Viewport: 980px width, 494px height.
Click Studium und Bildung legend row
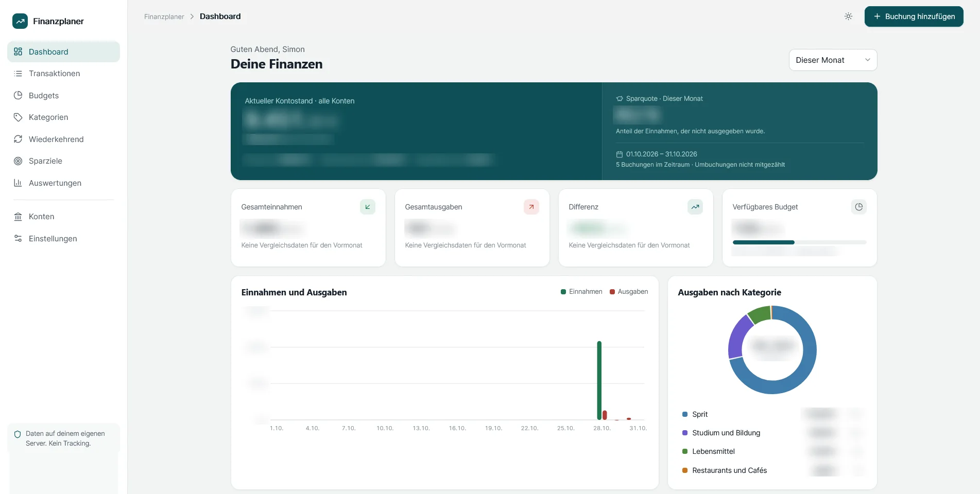coord(772,433)
